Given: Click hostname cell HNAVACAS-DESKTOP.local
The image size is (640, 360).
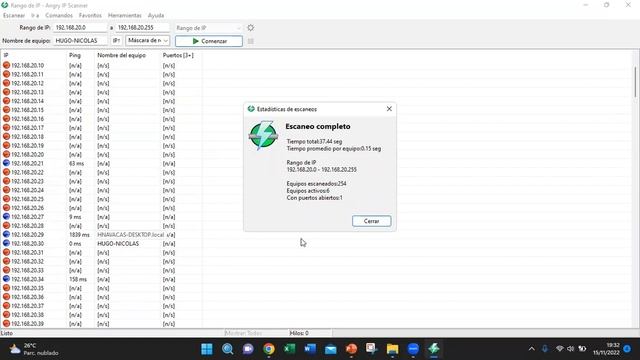Looking at the screenshot, I should 130,235.
